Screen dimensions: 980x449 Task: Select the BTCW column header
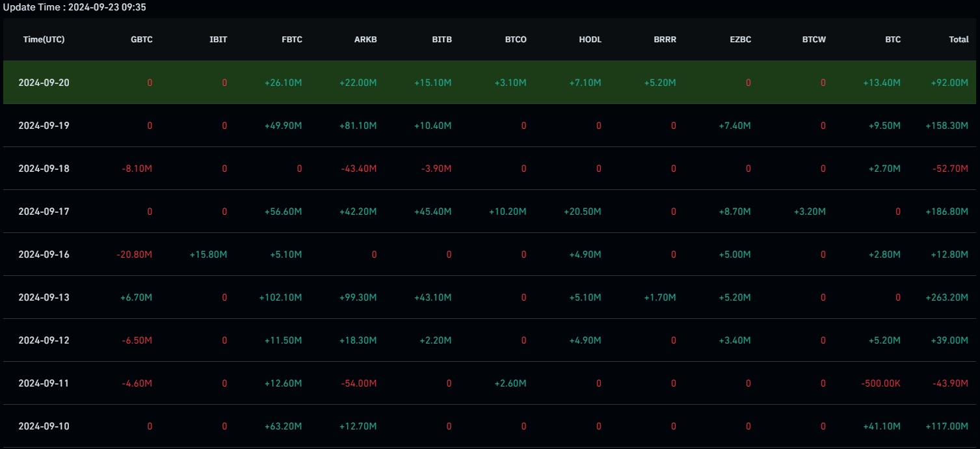[x=814, y=40]
